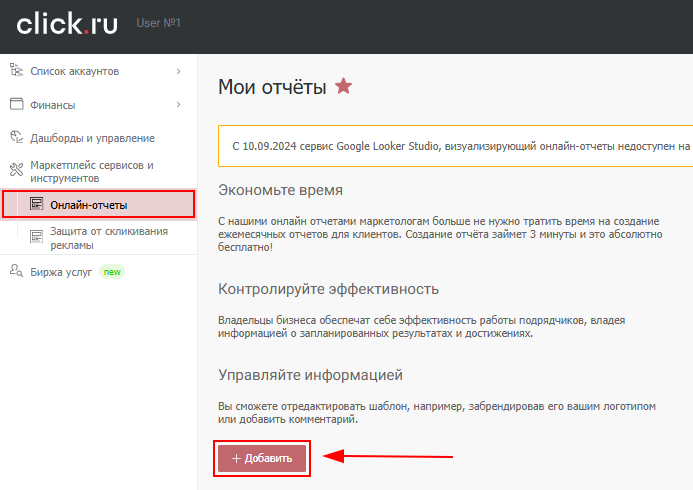The width and height of the screenshot is (693, 490).
Task: Expand the Список аккаунтов chevron
Action: (178, 71)
